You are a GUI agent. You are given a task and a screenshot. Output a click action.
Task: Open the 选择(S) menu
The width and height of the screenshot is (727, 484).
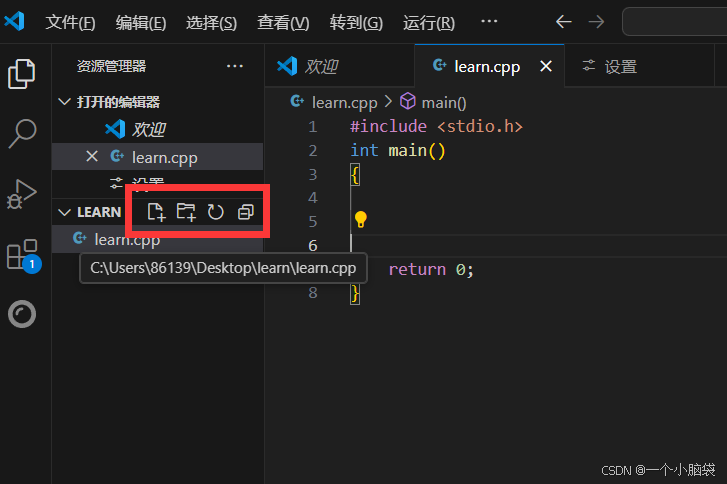tap(211, 22)
